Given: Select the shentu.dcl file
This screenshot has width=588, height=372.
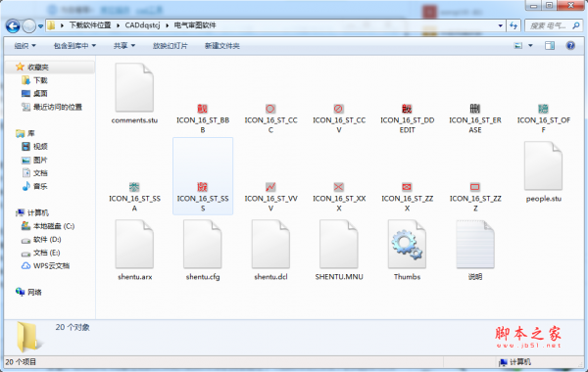Looking at the screenshot, I should click(x=270, y=251).
